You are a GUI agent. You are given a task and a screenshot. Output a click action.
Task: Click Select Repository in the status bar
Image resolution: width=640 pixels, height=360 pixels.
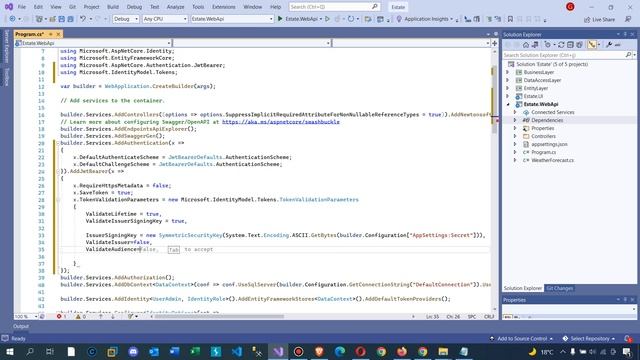coord(589,338)
